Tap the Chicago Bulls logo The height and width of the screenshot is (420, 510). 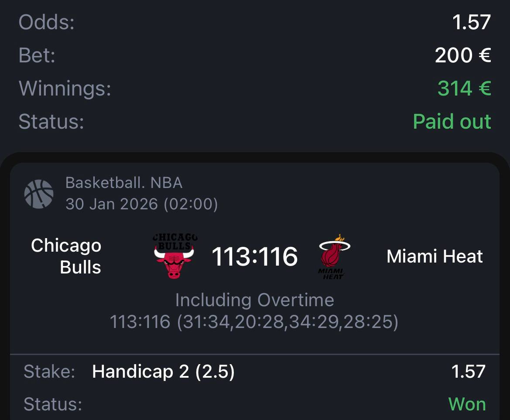(175, 256)
